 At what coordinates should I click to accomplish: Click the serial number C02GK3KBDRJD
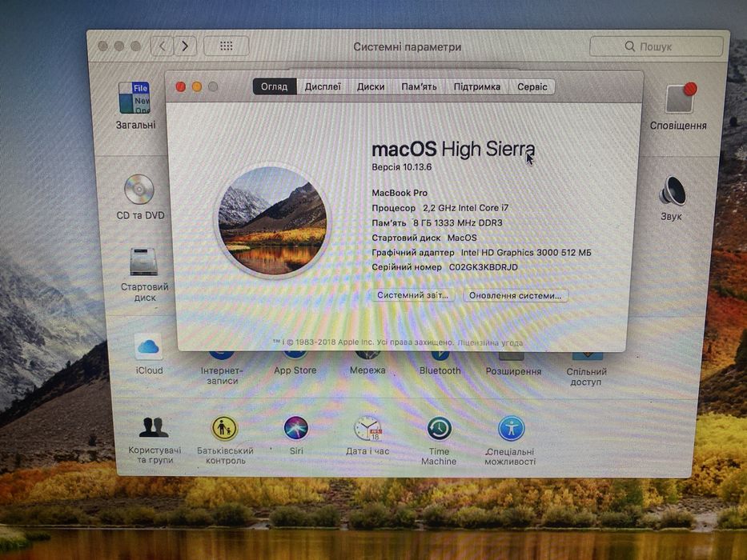[483, 267]
